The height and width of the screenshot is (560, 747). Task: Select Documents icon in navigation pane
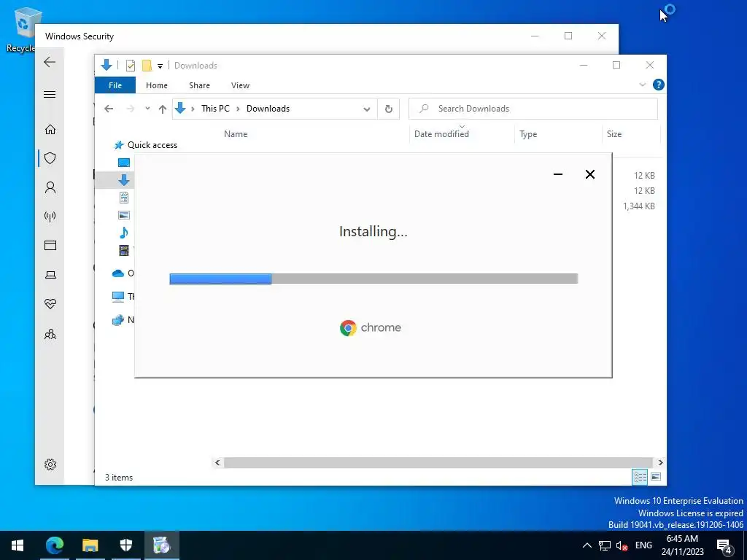124,197
